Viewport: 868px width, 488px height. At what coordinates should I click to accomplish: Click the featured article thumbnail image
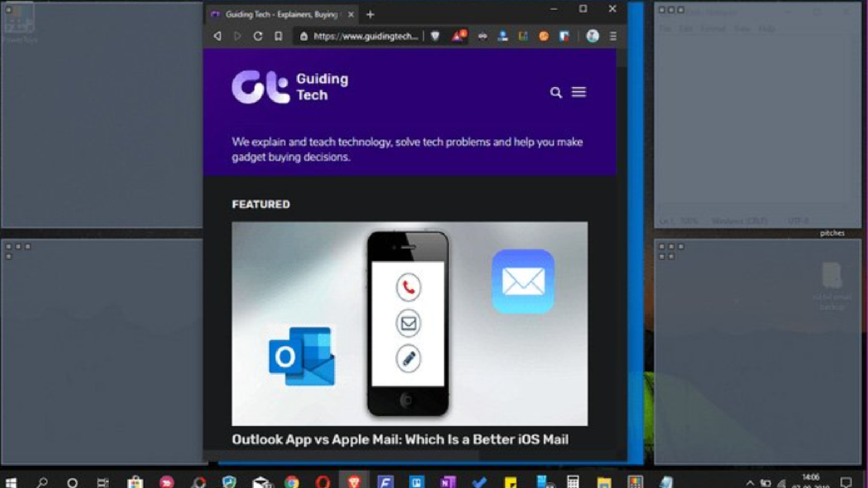pyautogui.click(x=410, y=324)
